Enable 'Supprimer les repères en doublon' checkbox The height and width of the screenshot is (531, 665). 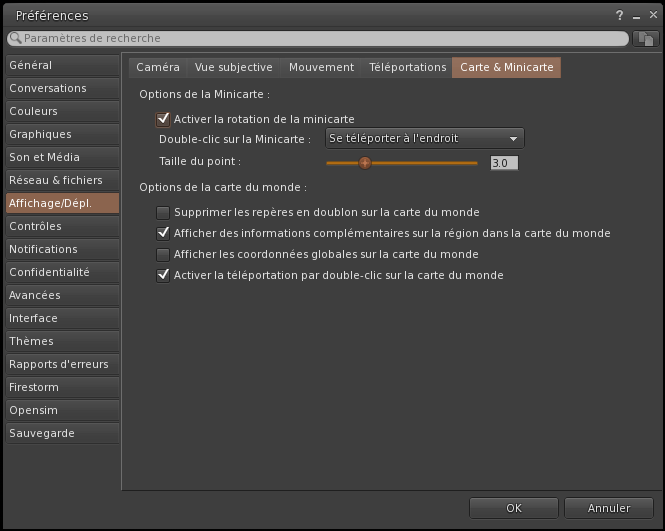(164, 213)
